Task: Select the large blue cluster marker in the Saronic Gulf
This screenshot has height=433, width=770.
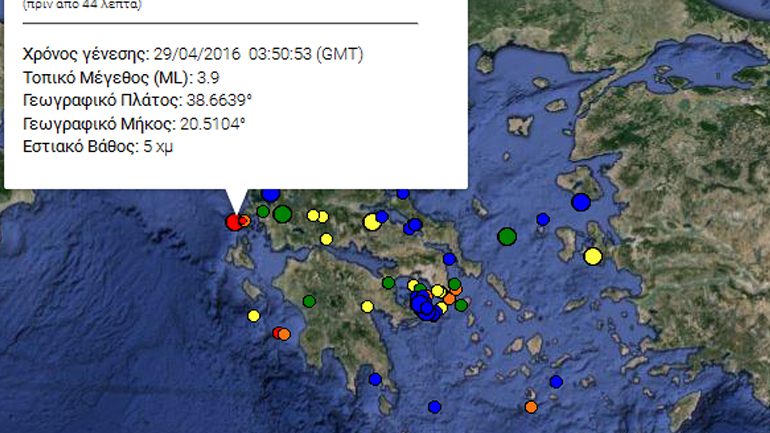Action: click(420, 304)
